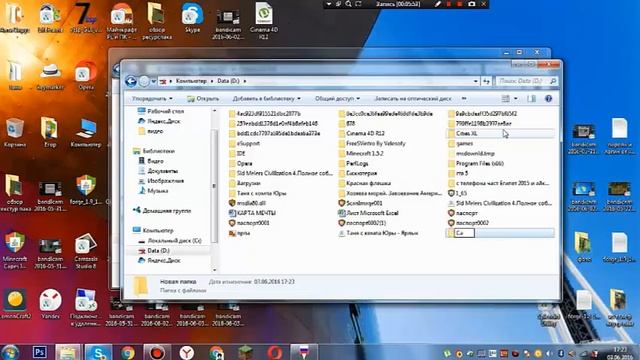Screen dimensions: 640x360
Task: Select Рабочий стол in navigation pane
Action: (x=161, y=111)
